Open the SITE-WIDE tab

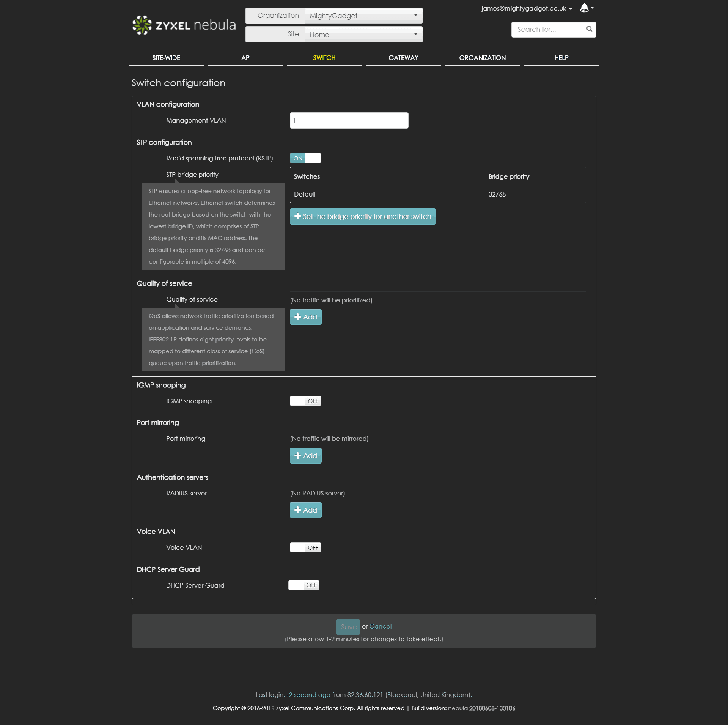(166, 58)
